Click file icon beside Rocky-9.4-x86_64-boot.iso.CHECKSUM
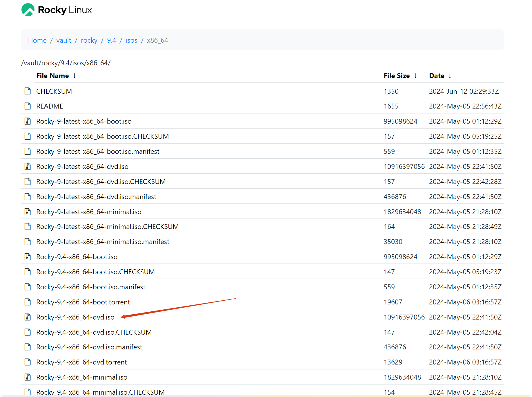The image size is (532, 397). pos(28,272)
